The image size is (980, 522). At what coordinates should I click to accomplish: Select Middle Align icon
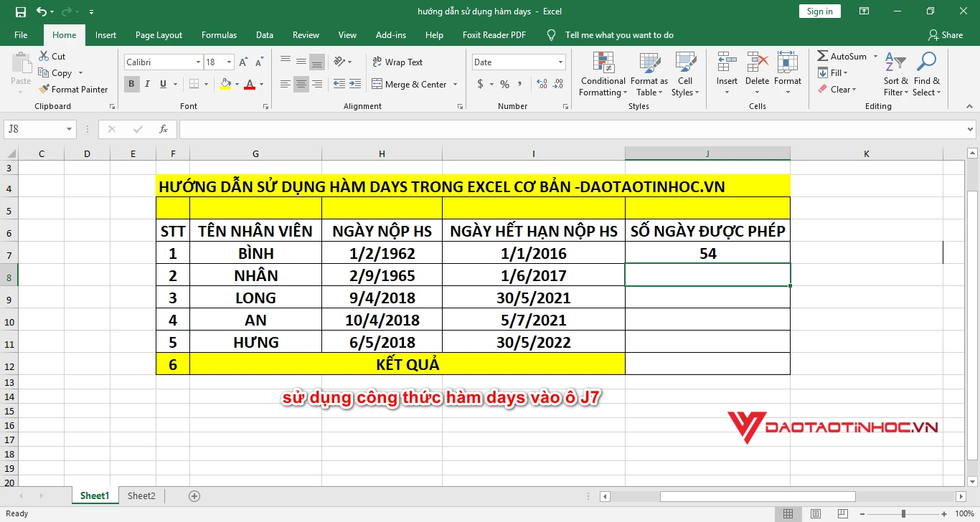(301, 62)
